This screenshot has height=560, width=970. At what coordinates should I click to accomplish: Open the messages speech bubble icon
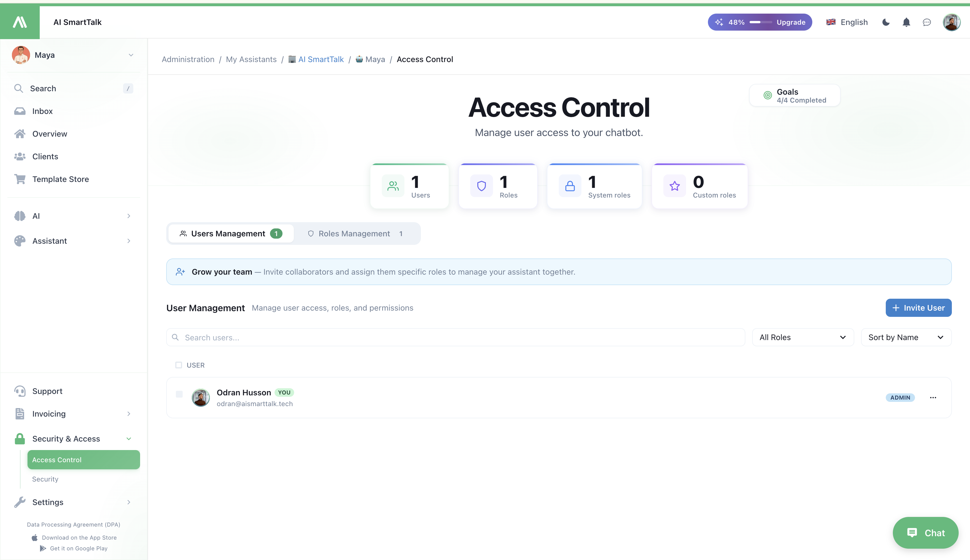[x=927, y=22]
